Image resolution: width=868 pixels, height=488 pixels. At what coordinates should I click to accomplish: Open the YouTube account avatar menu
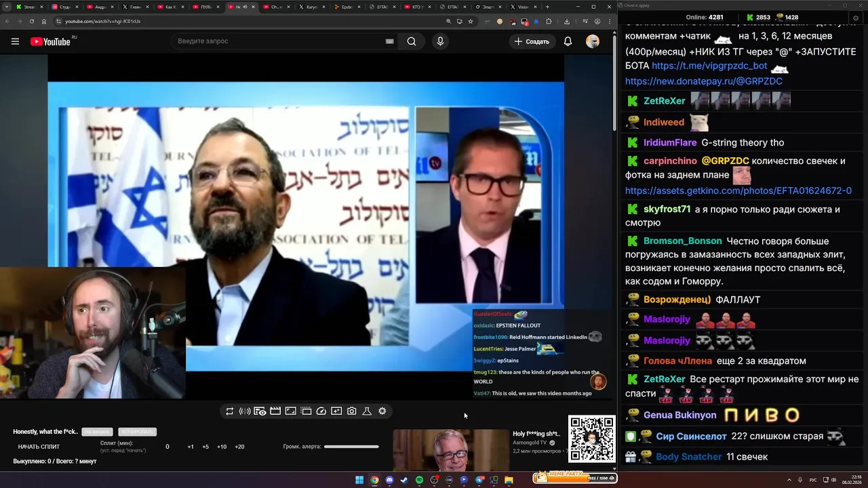pyautogui.click(x=593, y=41)
